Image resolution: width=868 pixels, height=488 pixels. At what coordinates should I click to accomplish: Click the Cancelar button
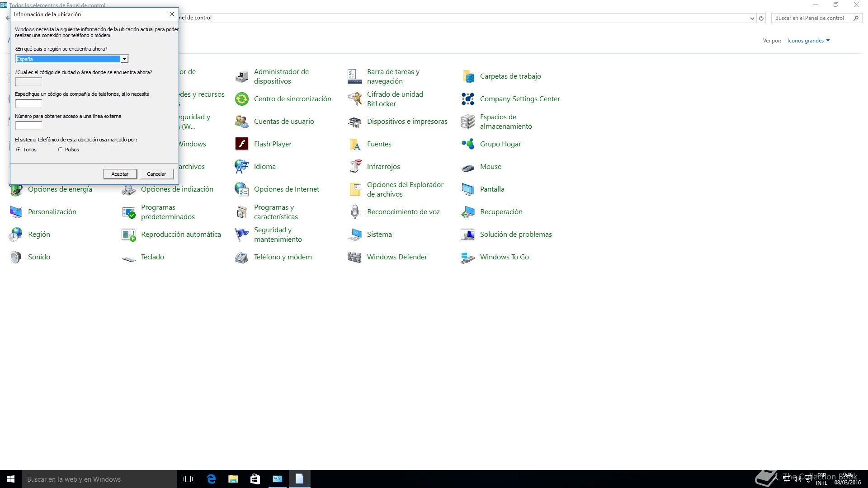(156, 174)
